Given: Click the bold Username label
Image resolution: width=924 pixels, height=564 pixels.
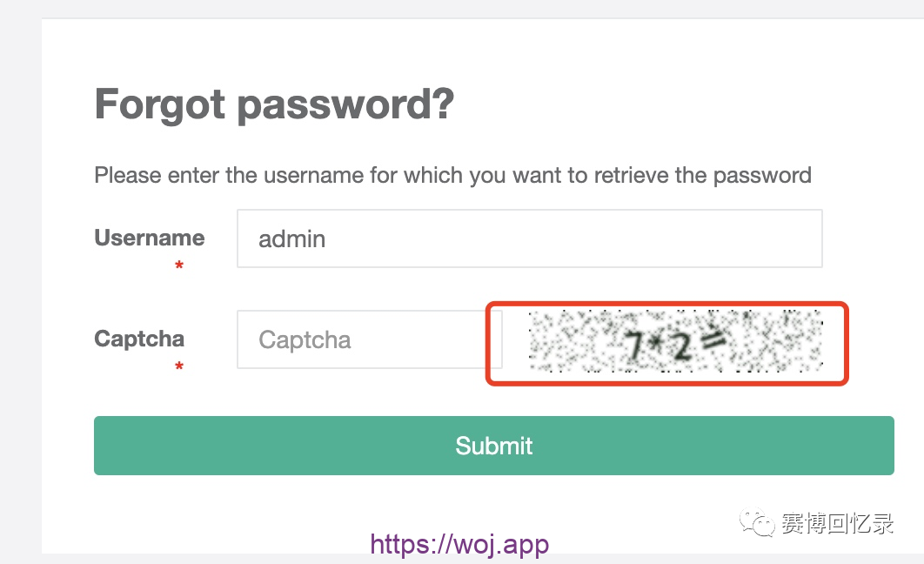Looking at the screenshot, I should tap(150, 238).
